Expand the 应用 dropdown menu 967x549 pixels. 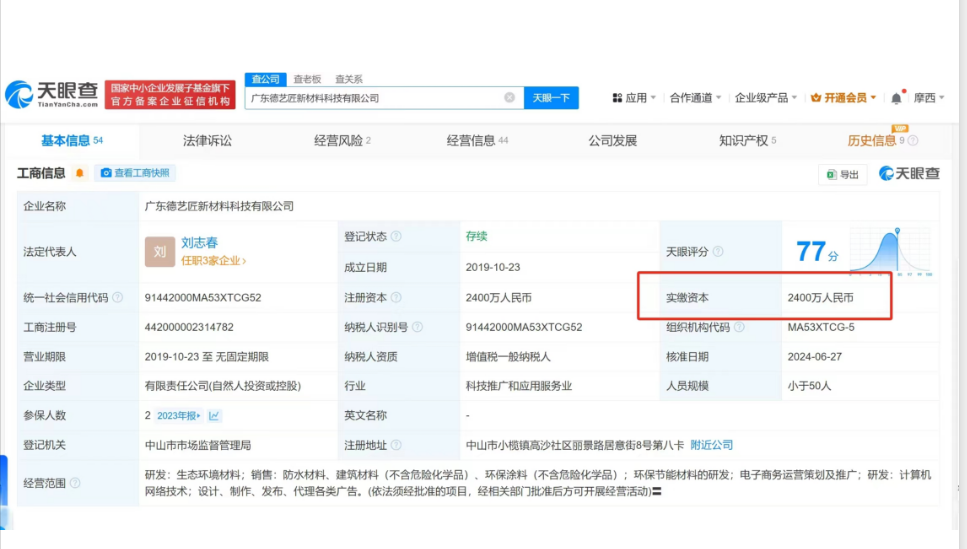point(634,98)
